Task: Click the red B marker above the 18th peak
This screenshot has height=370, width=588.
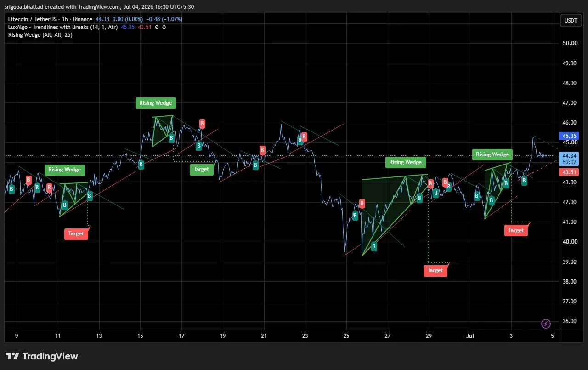Action: (202, 123)
